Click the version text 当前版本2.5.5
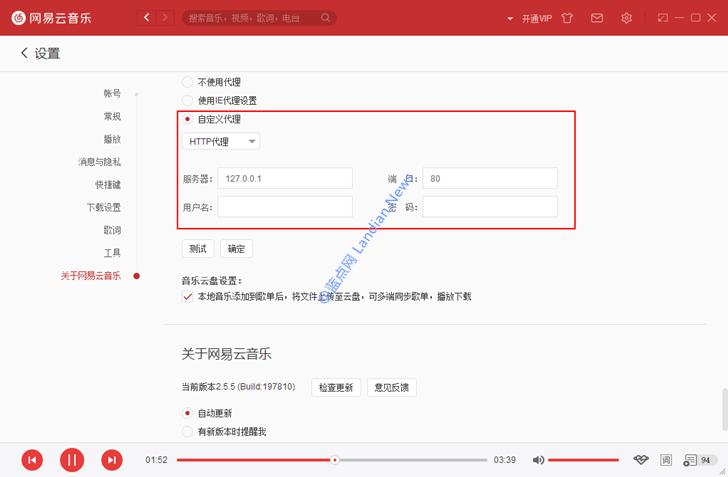This screenshot has height=477, width=728. (238, 386)
